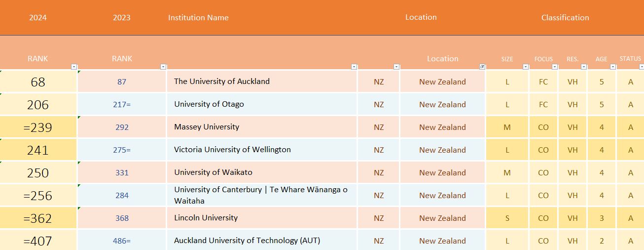Select the 2024 rank cell showing 68

click(38, 82)
